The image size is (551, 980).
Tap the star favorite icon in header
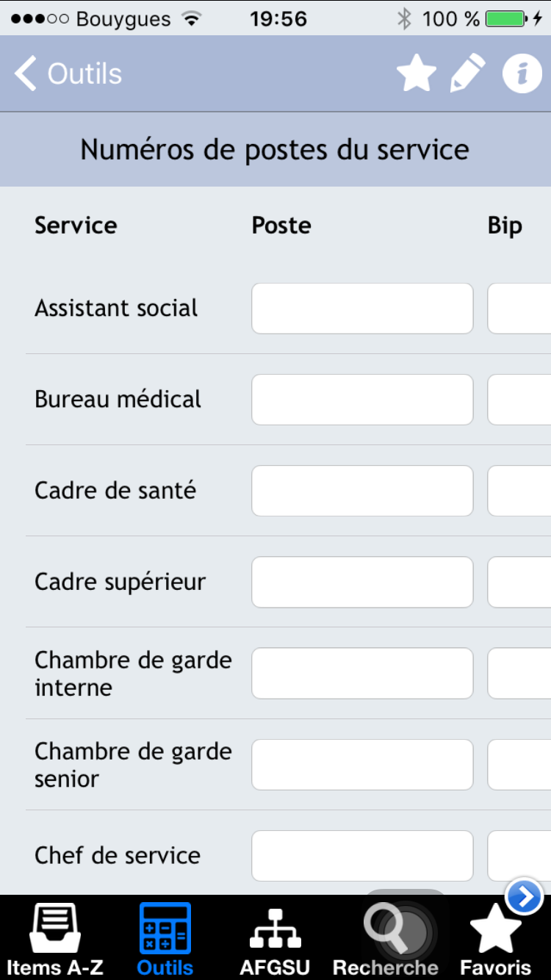point(417,73)
